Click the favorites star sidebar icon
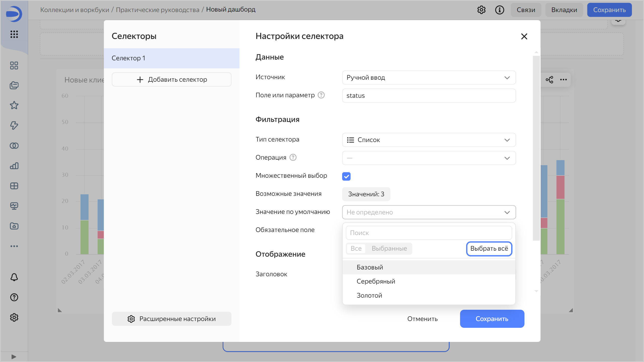The width and height of the screenshot is (644, 362). tap(14, 105)
